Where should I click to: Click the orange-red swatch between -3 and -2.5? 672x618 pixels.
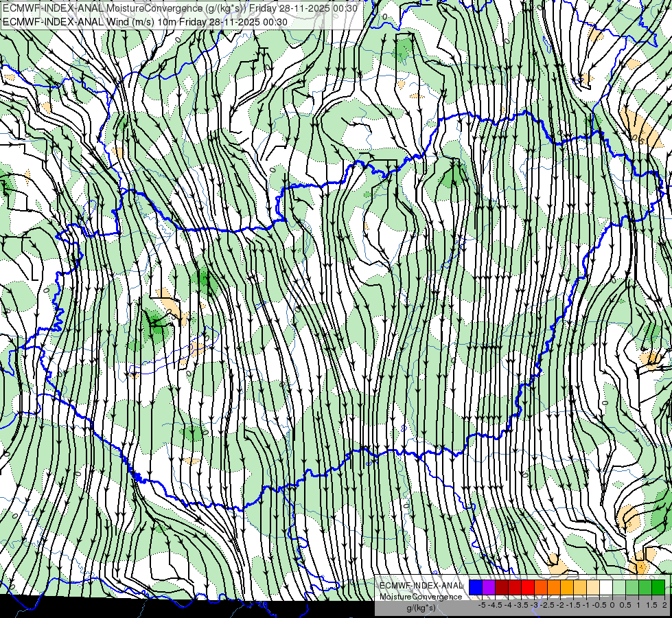[x=541, y=587]
